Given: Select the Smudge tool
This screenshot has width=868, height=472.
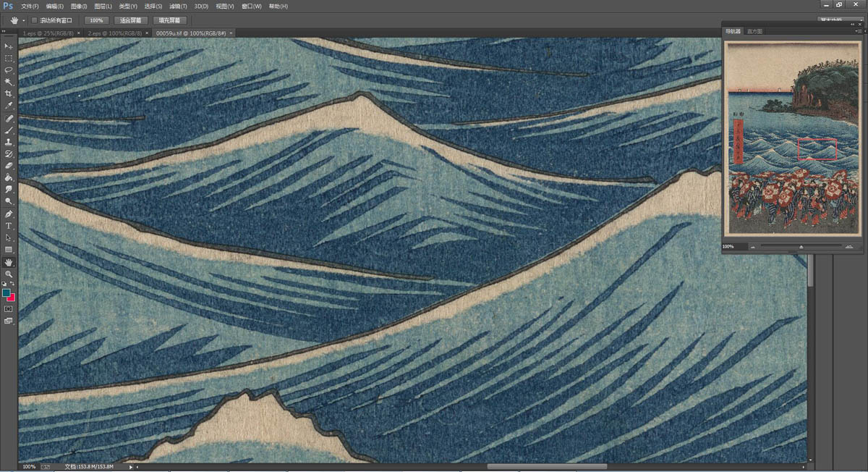Looking at the screenshot, I should click(x=9, y=189).
